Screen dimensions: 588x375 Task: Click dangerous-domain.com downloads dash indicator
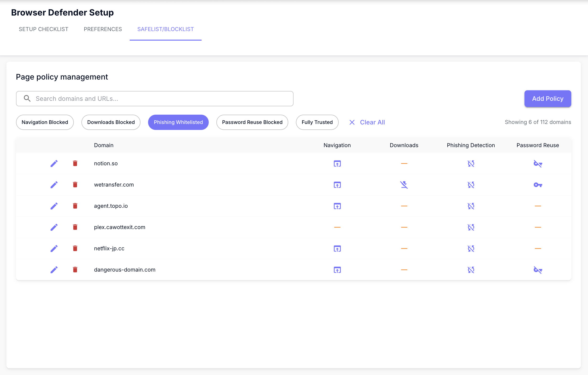point(404,269)
